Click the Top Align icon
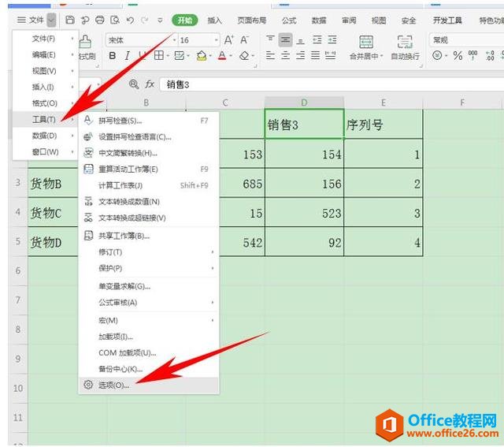The image size is (504, 447). [x=270, y=39]
